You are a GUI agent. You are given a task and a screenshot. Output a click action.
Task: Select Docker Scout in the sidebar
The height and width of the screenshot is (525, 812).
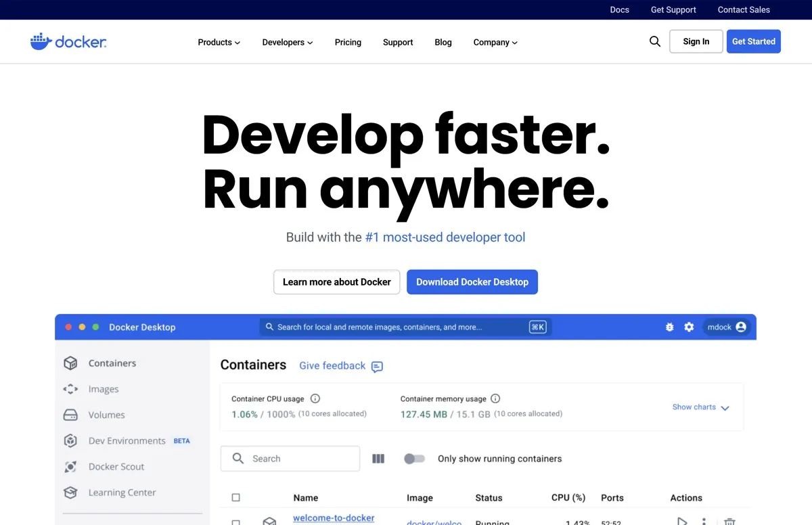(x=116, y=466)
